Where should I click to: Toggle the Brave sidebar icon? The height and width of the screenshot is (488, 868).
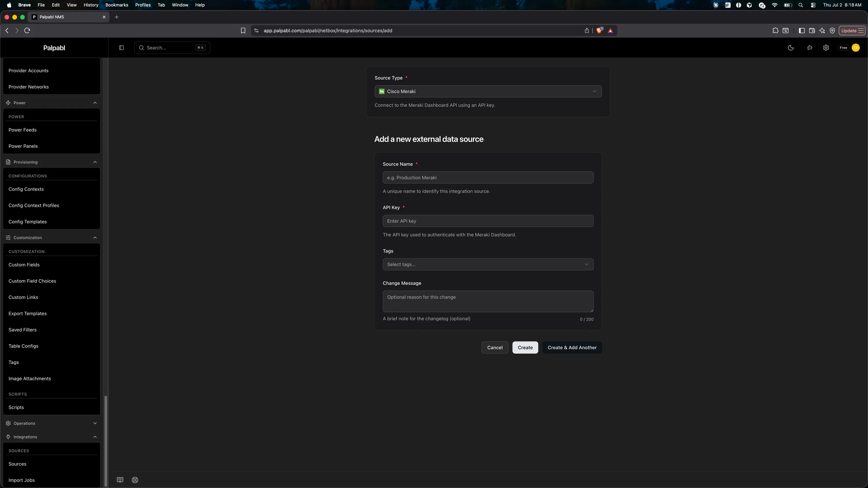click(x=802, y=31)
